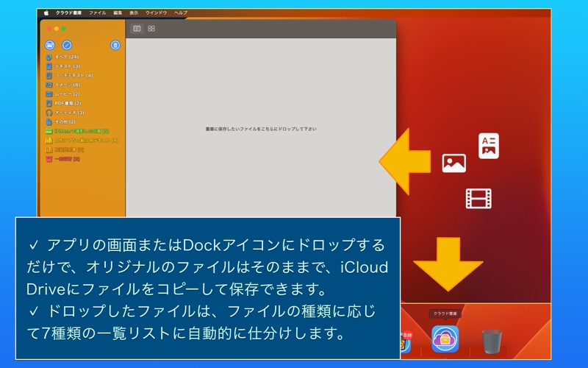Open the Apple menu
Screen dimensions: 588x368
point(46,13)
